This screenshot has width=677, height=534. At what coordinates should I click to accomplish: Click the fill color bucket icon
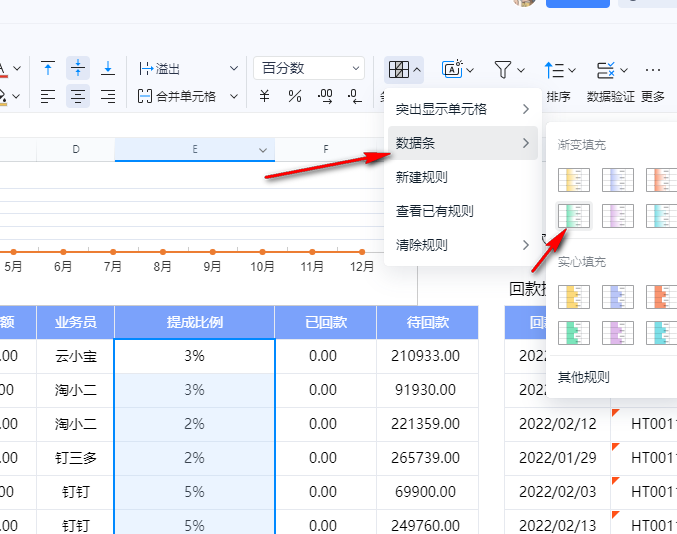(3, 96)
